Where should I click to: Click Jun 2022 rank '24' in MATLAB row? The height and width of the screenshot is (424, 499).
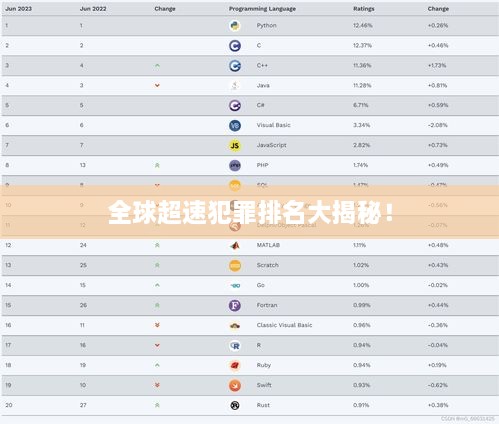[x=83, y=245]
